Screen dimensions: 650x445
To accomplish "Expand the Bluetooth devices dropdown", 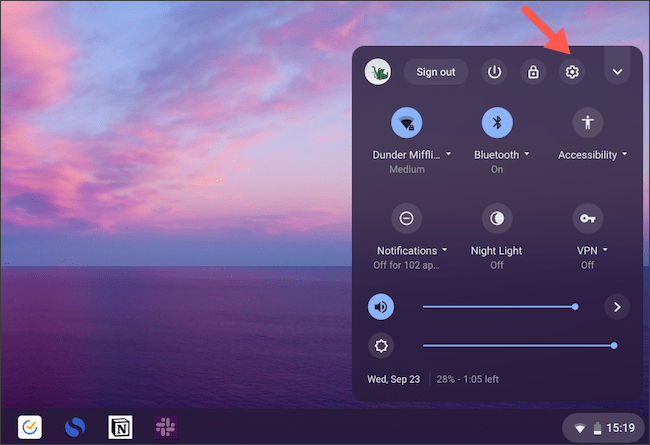I will [x=501, y=155].
